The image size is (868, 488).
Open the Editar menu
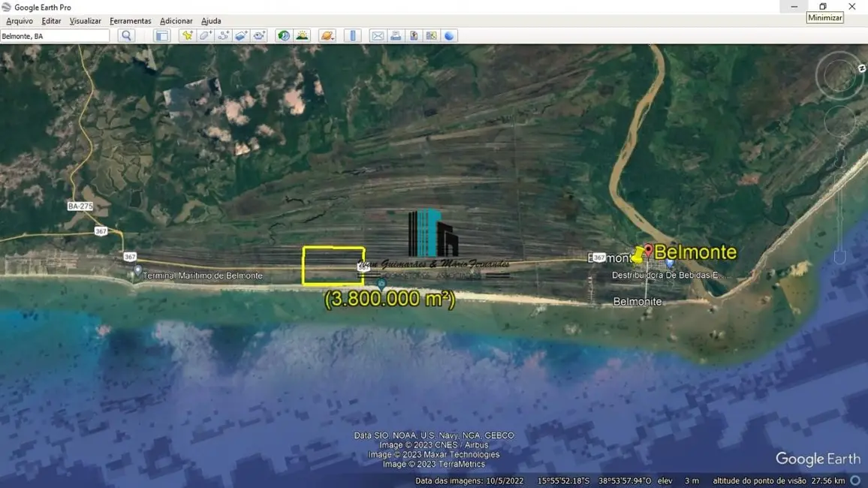pos(51,21)
